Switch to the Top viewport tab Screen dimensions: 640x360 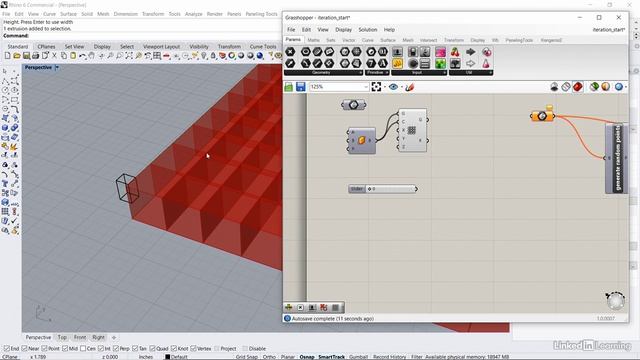(x=62, y=338)
